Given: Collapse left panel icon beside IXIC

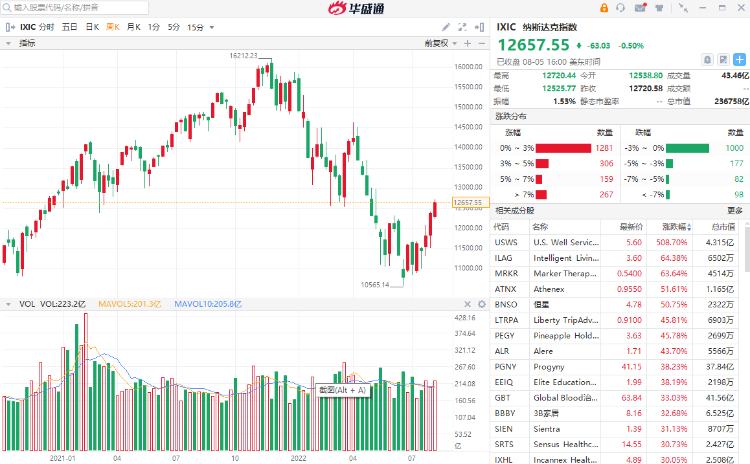Looking at the screenshot, I should 10,27.
